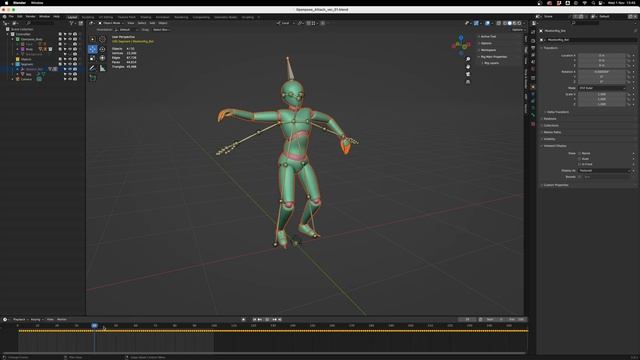Screen dimensions: 640x360
Task: Enable the Bounds checkbox
Action: [580, 177]
